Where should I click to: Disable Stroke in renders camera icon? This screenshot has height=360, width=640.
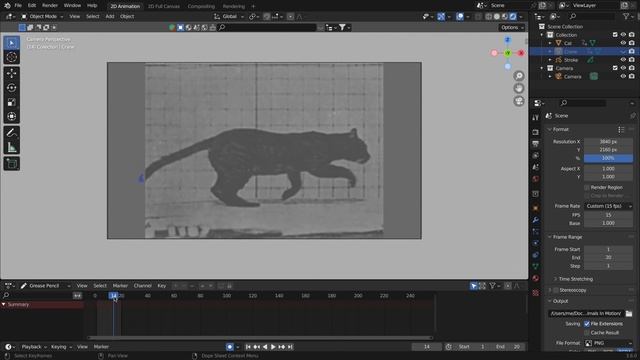pyautogui.click(x=631, y=60)
